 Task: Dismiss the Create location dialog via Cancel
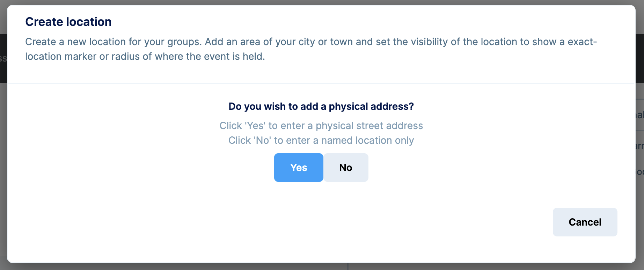tap(585, 222)
